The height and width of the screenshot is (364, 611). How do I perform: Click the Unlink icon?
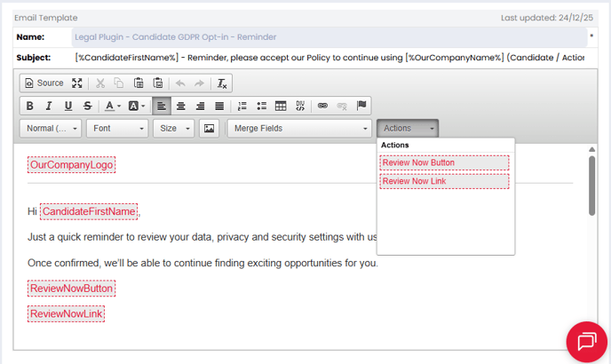coord(342,106)
